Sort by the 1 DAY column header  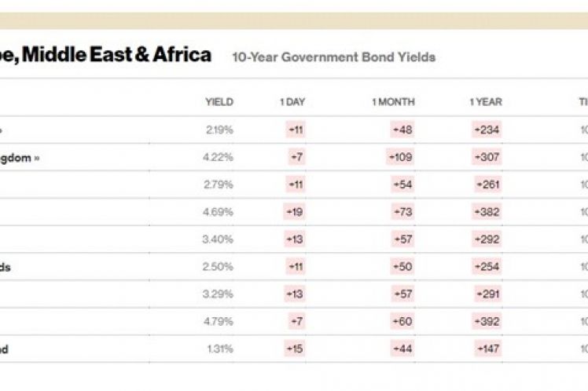pyautogui.click(x=292, y=102)
